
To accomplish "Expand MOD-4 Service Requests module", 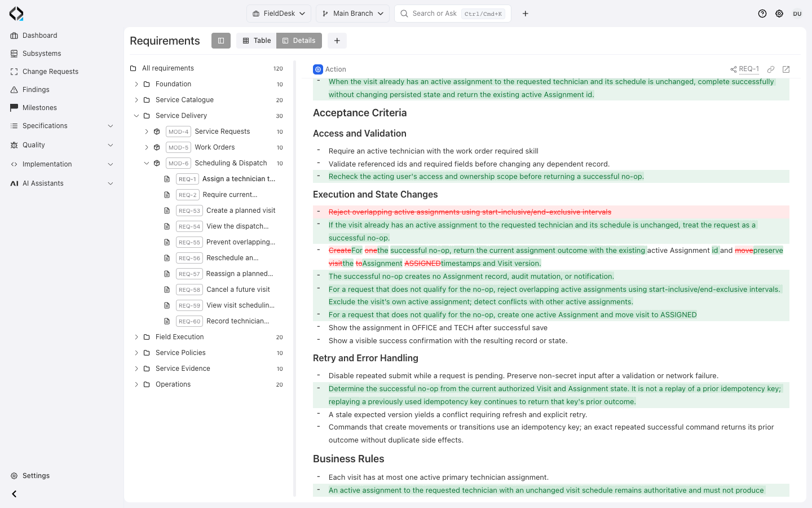I will click(147, 132).
